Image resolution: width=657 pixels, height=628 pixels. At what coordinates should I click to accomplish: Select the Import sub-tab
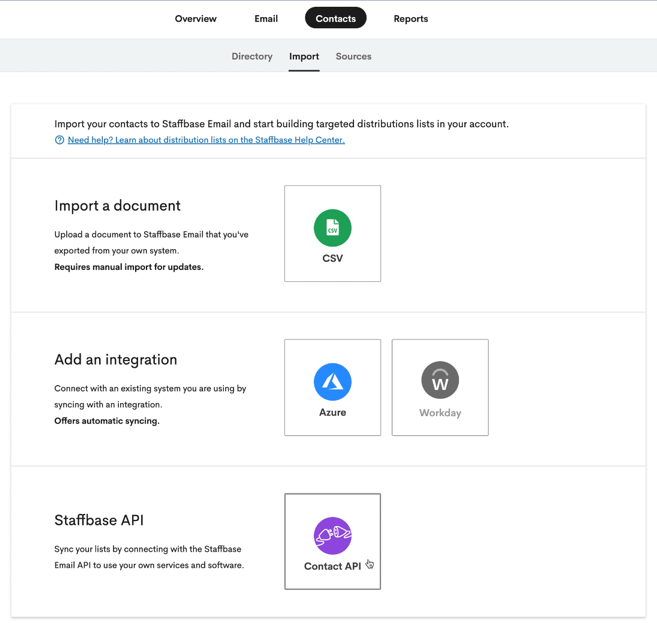point(304,57)
